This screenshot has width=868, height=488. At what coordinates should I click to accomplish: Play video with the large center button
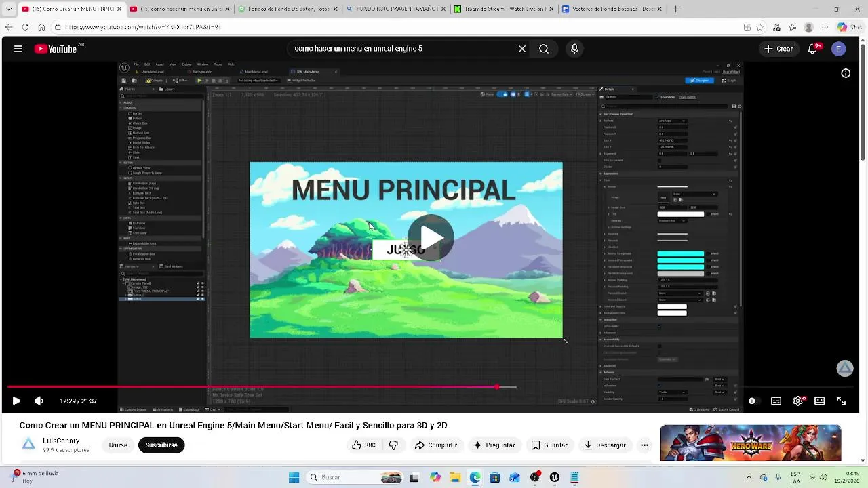pos(431,238)
